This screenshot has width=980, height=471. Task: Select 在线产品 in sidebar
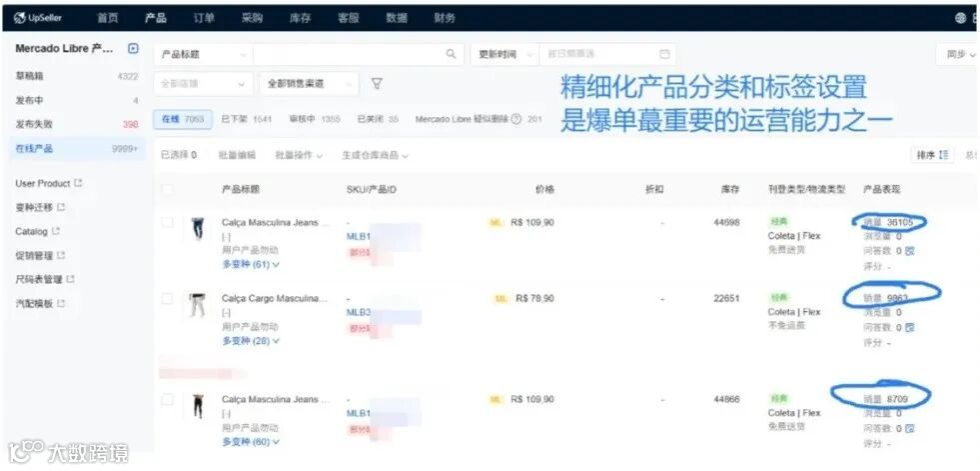pyautogui.click(x=77, y=149)
